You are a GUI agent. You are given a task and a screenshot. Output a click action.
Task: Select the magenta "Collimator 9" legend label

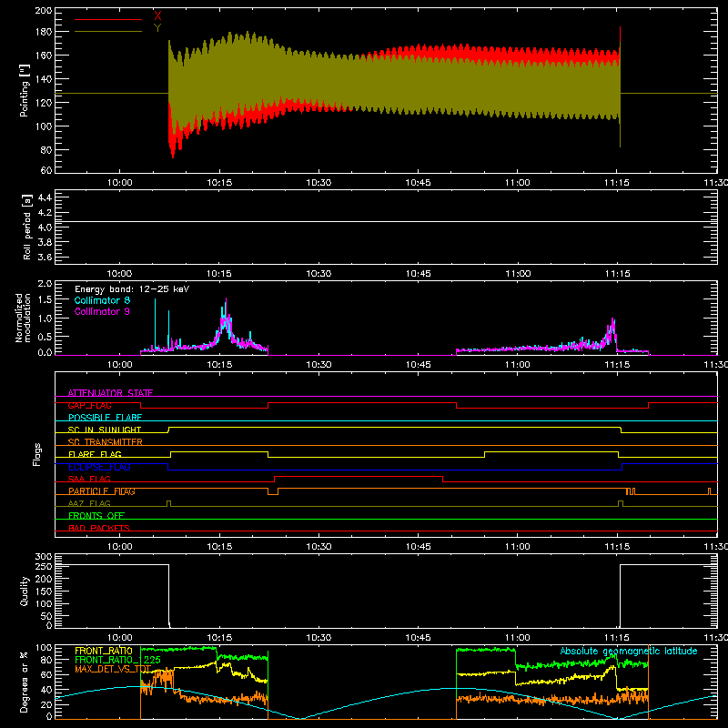102,311
